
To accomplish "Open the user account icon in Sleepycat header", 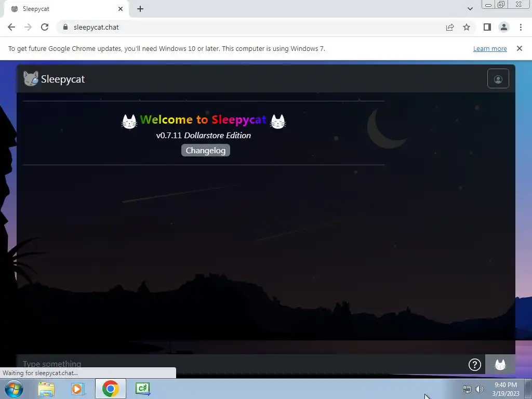I will coord(498,79).
